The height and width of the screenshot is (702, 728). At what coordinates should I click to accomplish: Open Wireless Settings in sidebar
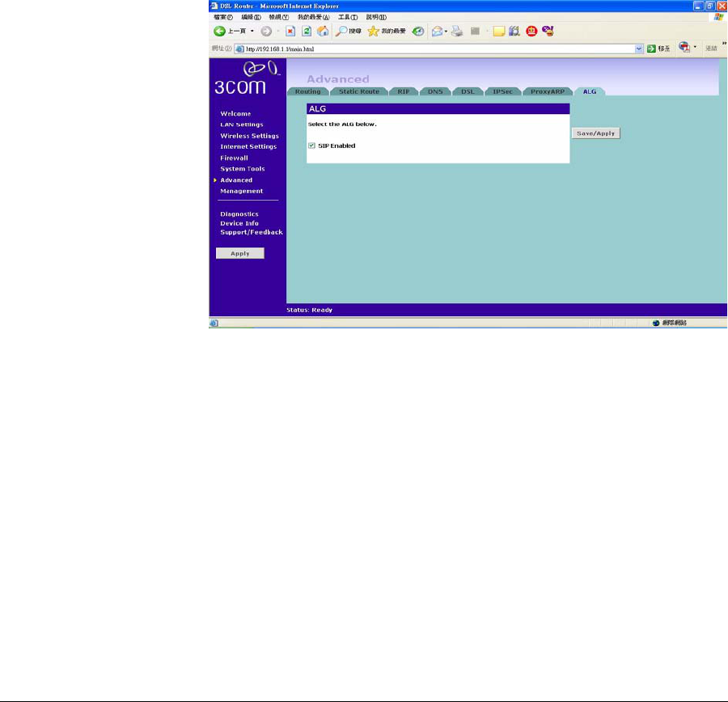point(249,136)
